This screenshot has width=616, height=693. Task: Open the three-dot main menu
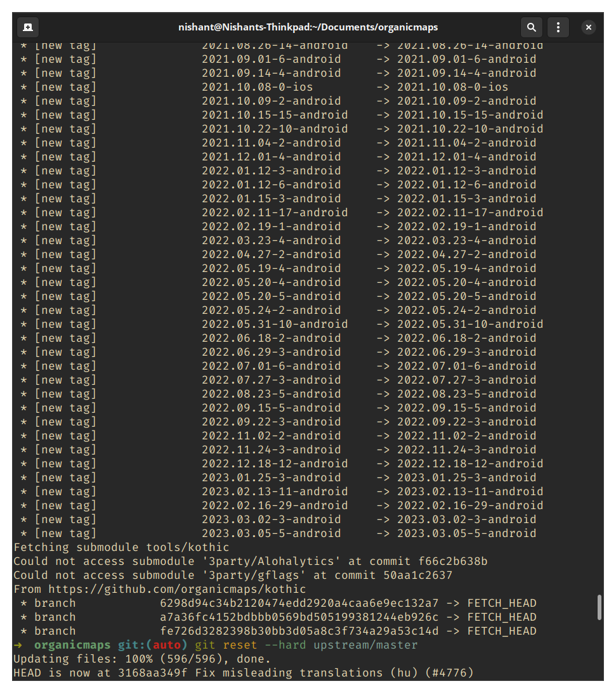(558, 27)
